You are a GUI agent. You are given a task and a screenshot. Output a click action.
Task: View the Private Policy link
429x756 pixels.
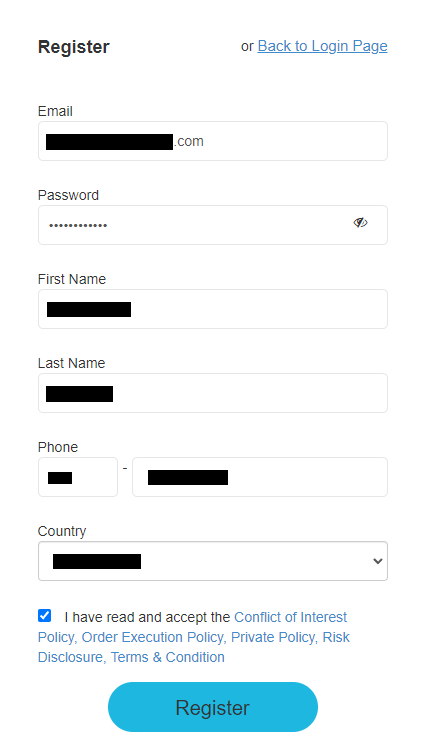click(274, 637)
